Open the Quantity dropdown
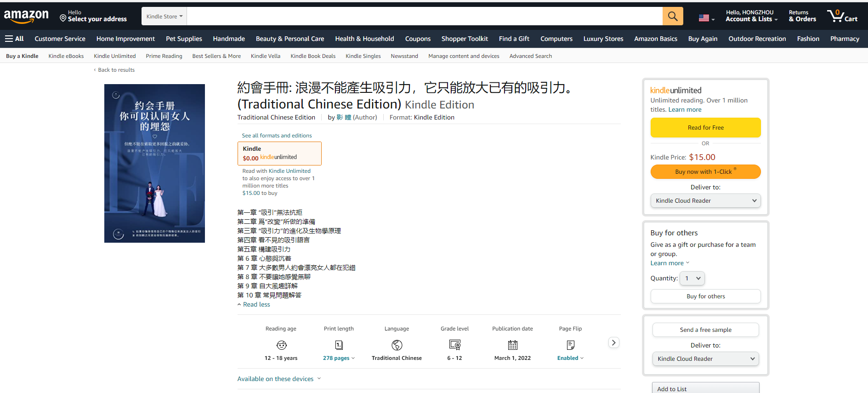The width and height of the screenshot is (868, 393). 692,278
